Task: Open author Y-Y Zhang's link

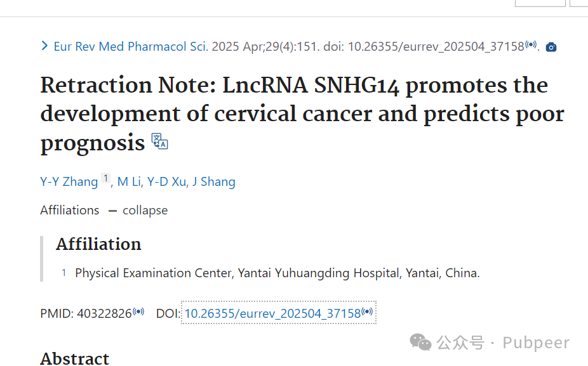Action: click(x=69, y=181)
